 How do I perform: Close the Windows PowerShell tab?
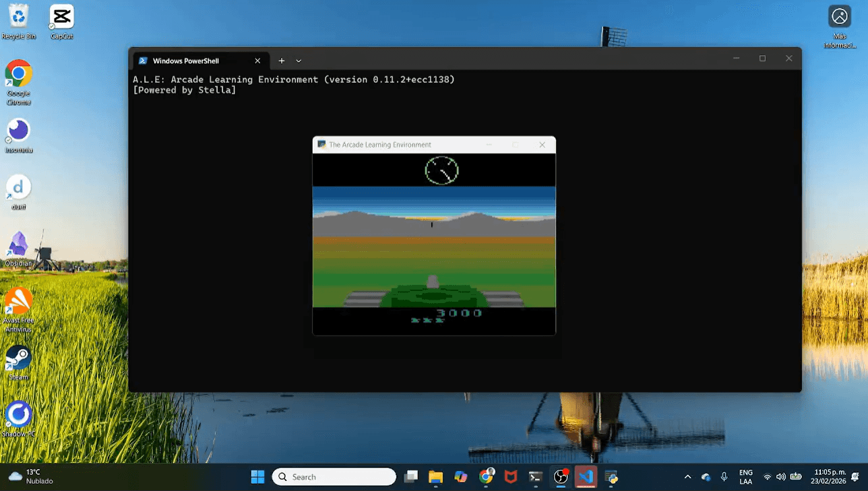click(257, 61)
